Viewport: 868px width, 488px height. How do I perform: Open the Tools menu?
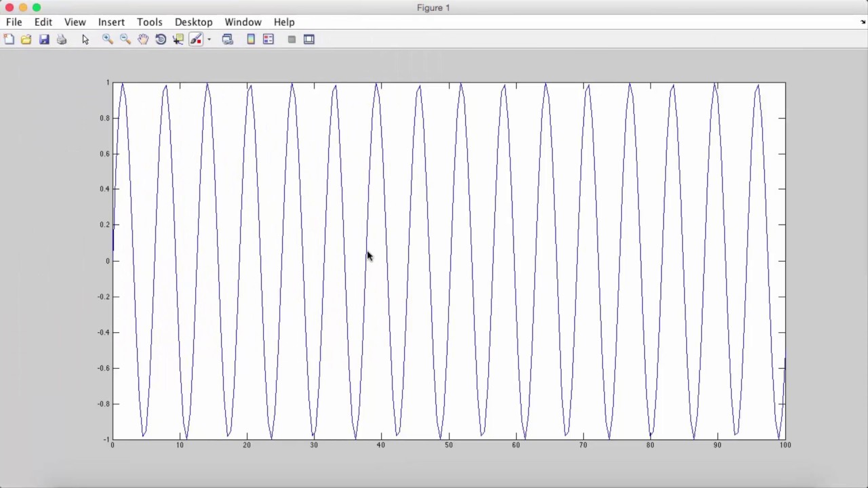coord(149,22)
